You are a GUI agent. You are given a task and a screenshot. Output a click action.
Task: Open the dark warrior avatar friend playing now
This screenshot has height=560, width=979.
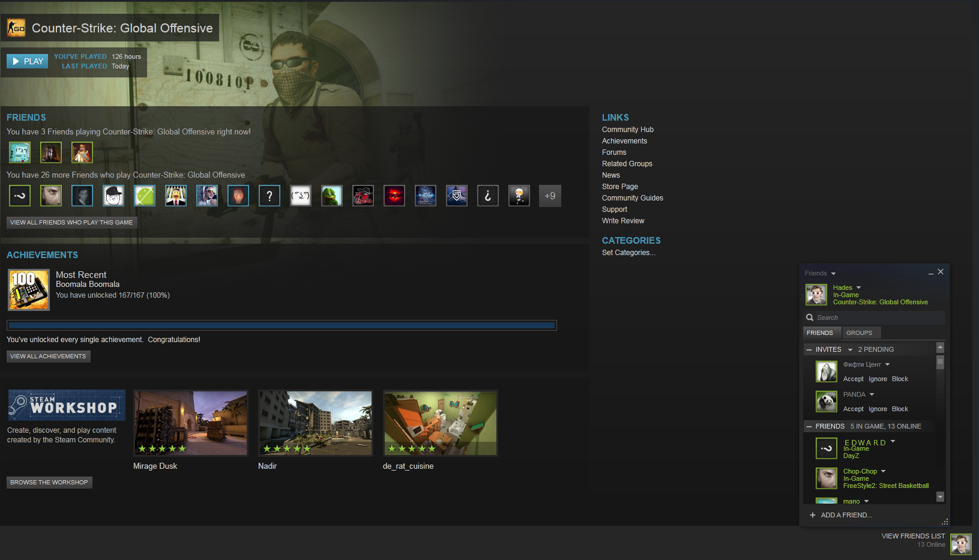[x=51, y=152]
